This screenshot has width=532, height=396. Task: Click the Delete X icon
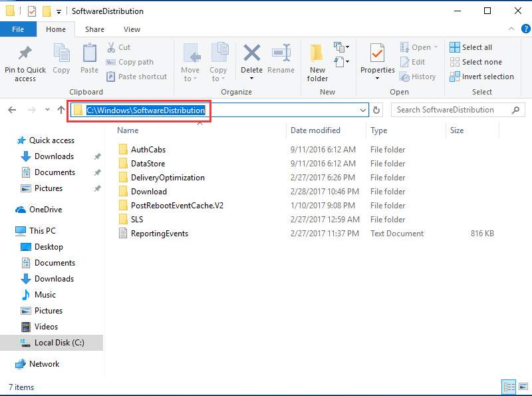[252, 53]
